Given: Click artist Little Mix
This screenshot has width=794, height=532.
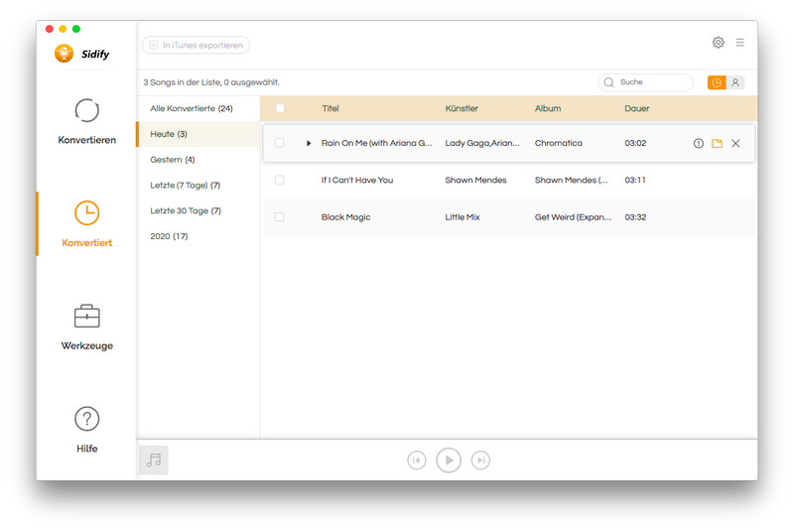Looking at the screenshot, I should click(463, 217).
